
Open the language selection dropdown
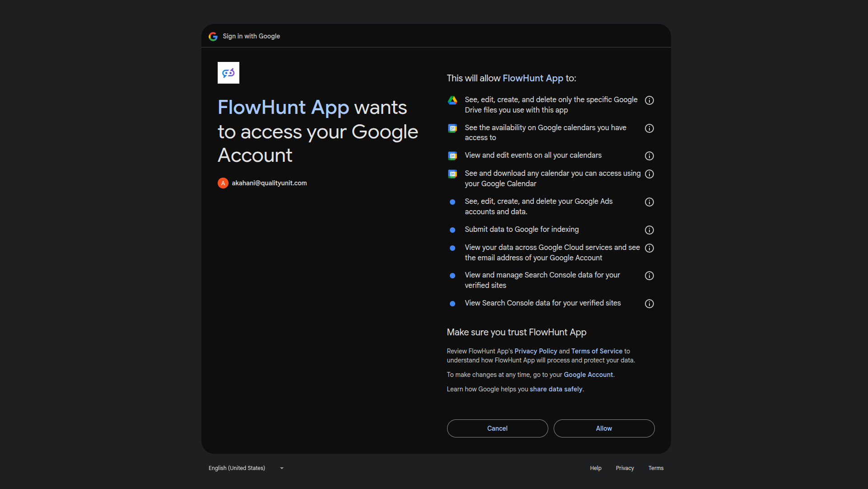[x=246, y=468]
